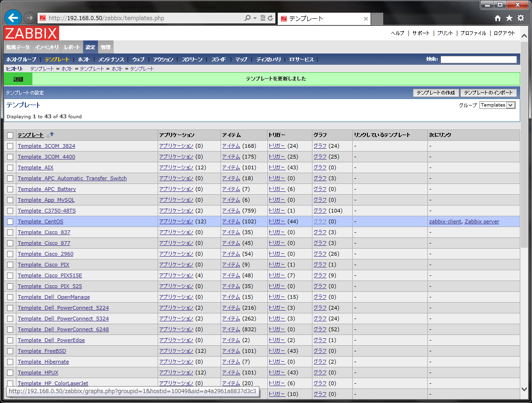532x403 pixels.
Task: Click the magnifier search icon in address bar
Action: [247, 18]
